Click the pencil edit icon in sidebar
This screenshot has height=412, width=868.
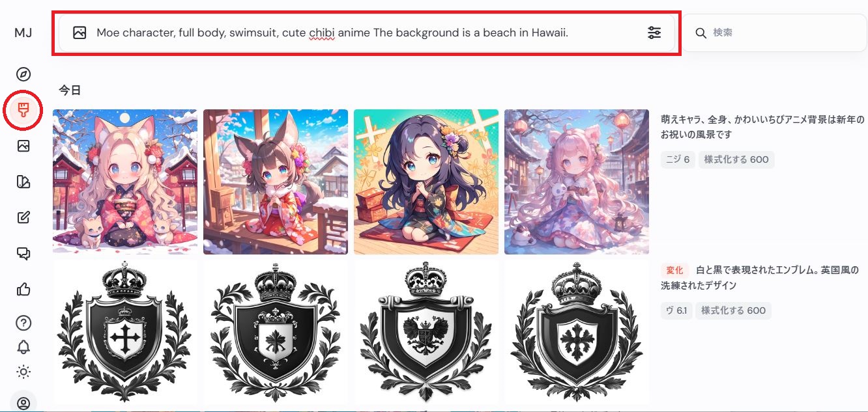[x=23, y=217]
